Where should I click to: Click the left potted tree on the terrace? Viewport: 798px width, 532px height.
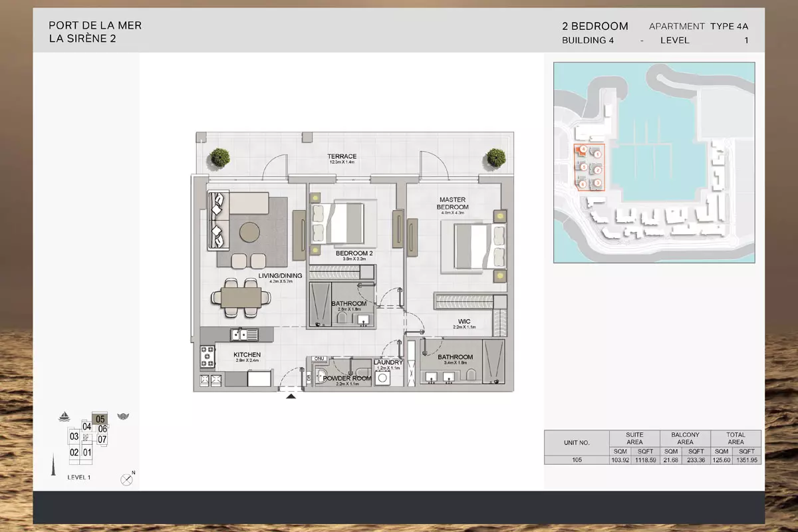coord(219,158)
